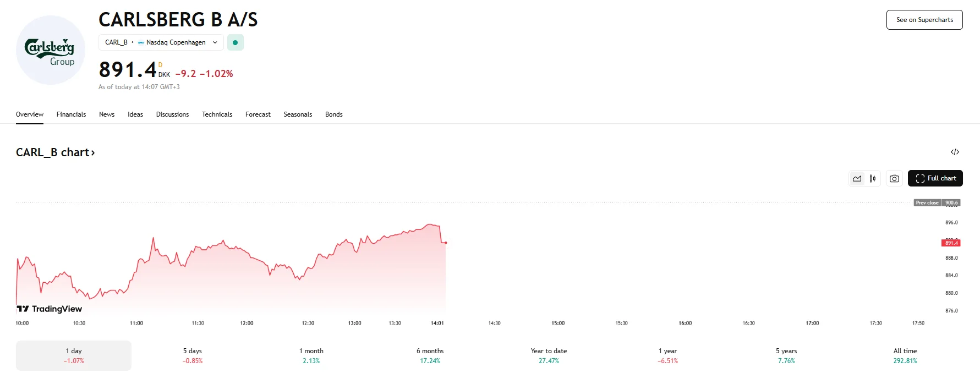Open the News tab
This screenshot has width=980, height=384.
pyautogui.click(x=107, y=114)
